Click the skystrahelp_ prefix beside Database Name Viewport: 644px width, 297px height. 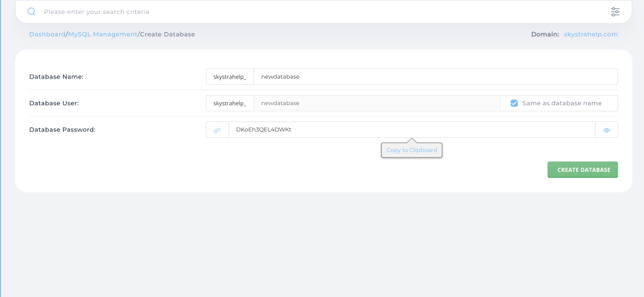point(230,77)
